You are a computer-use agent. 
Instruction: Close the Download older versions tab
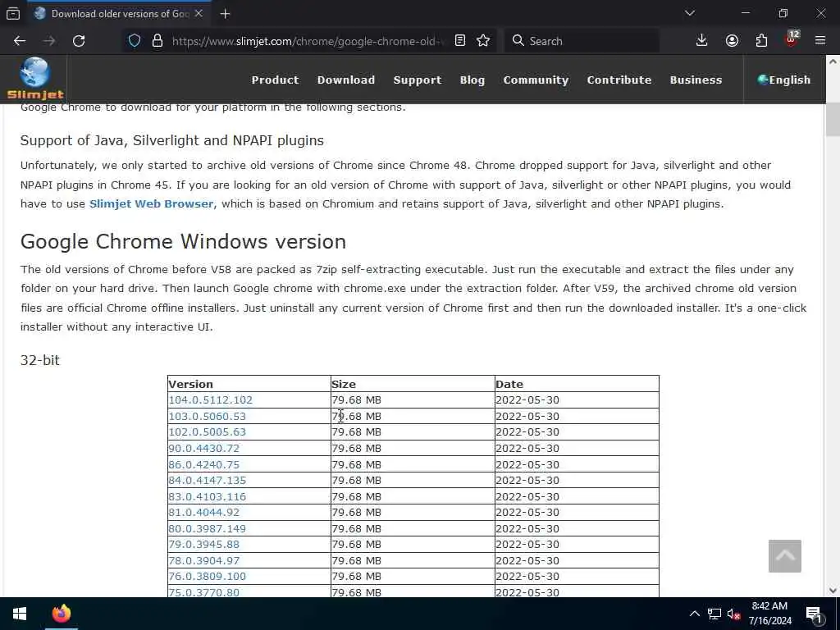coord(199,13)
